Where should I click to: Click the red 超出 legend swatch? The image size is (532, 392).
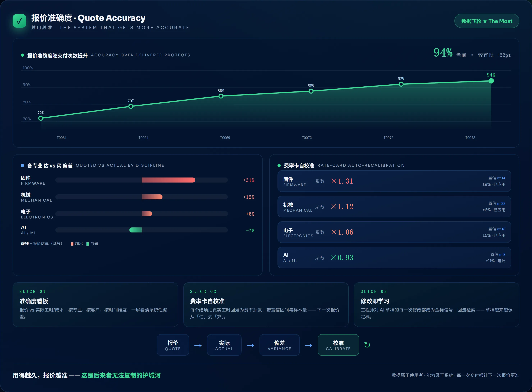pos(72,244)
